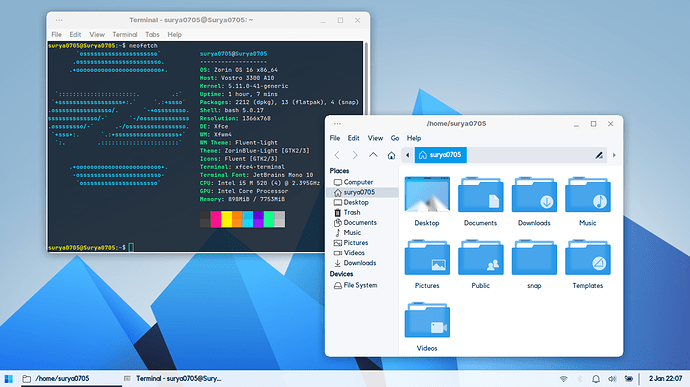Select the Templates folder icon
Screen dimensions: 690x387
(x=587, y=258)
